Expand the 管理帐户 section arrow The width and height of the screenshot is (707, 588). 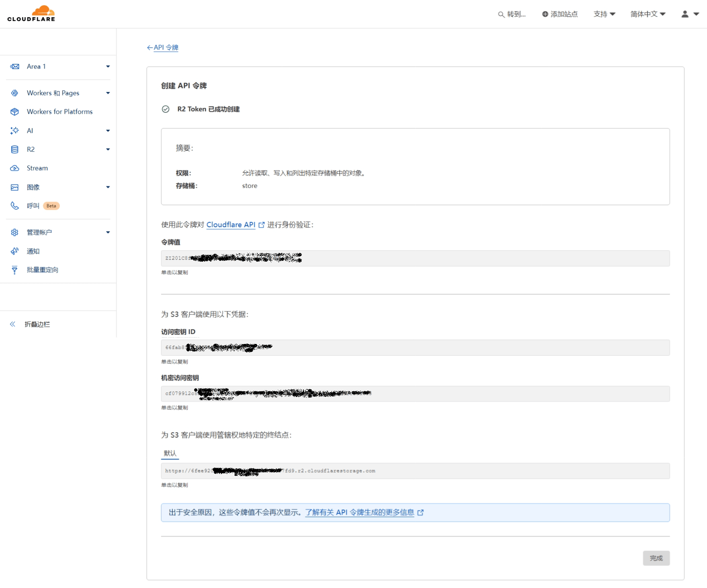[108, 232]
